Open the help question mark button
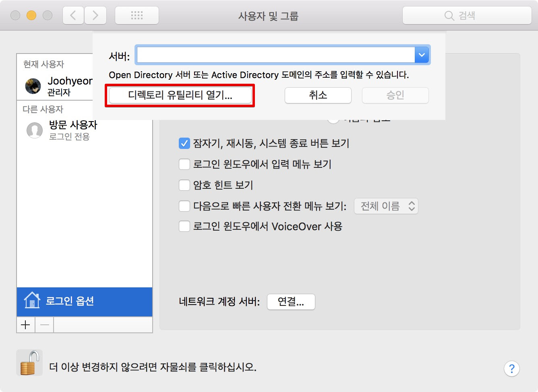This screenshot has width=538, height=392. (511, 368)
